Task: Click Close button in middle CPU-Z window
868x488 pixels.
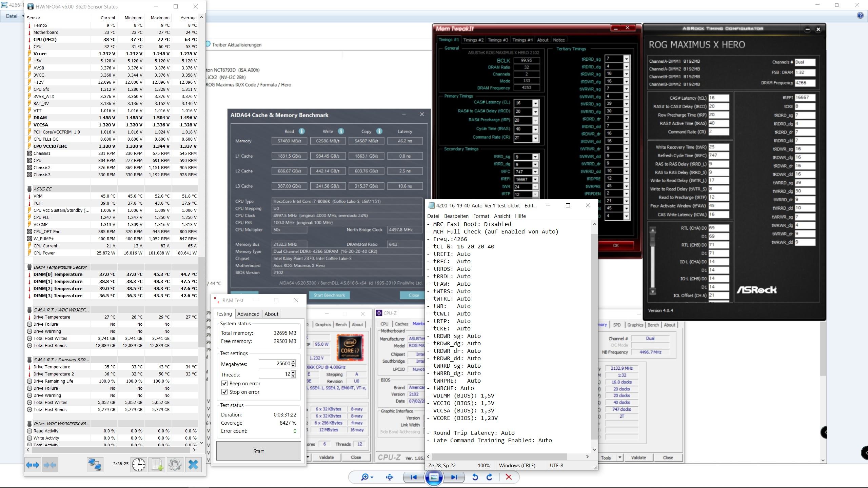Action: pos(356,457)
